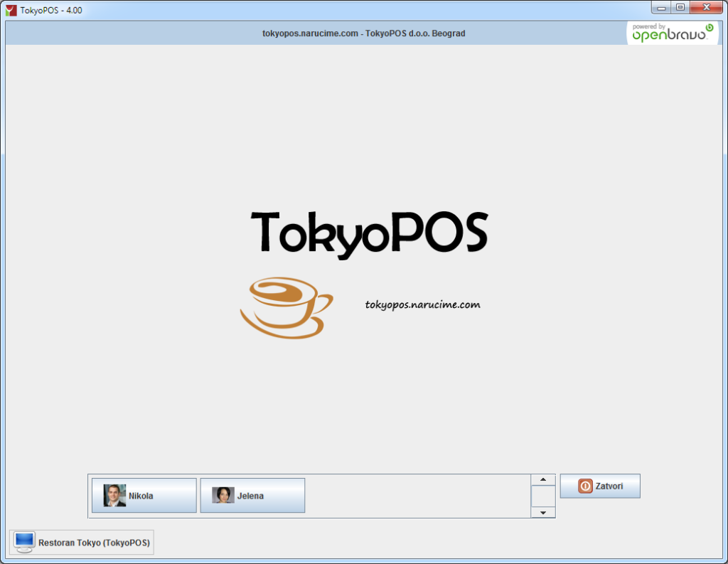Viewport: 728px width, 564px height.
Task: Click the coffee cup logo
Action: pos(287,307)
